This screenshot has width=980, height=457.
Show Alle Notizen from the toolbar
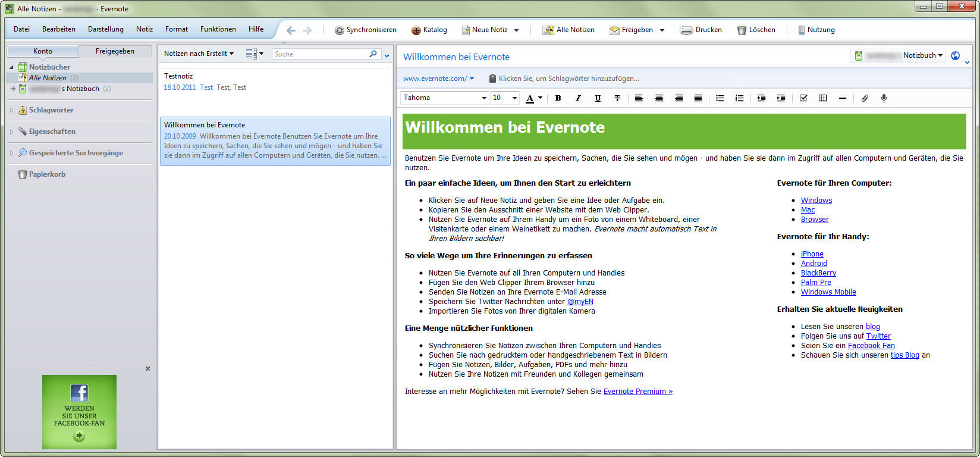coord(568,30)
